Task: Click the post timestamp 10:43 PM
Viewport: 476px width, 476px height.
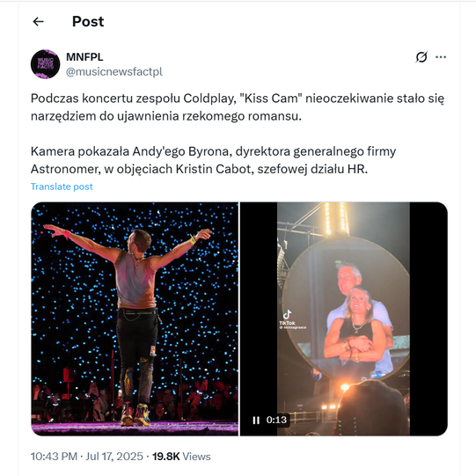Action: coord(54,457)
